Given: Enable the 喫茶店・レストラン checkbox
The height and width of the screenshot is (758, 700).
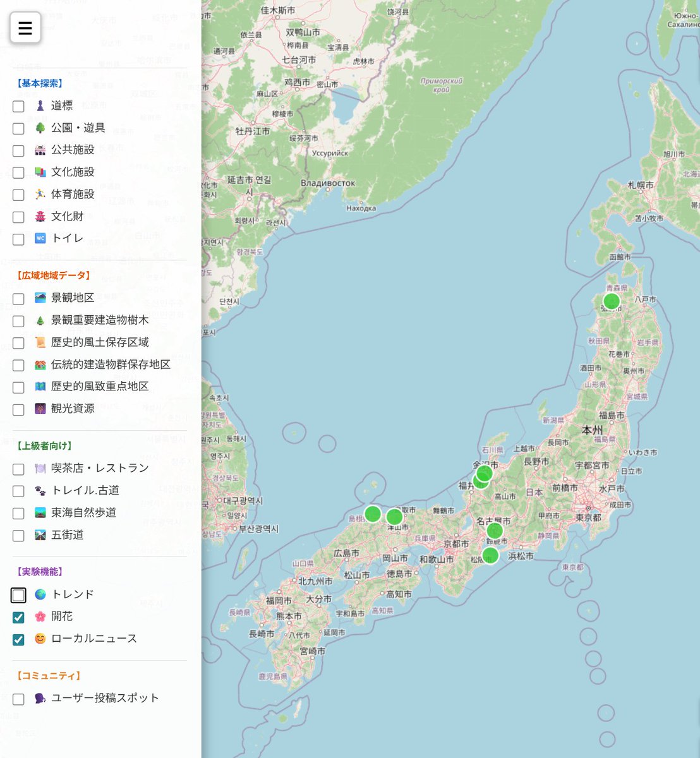Looking at the screenshot, I should pos(18,469).
